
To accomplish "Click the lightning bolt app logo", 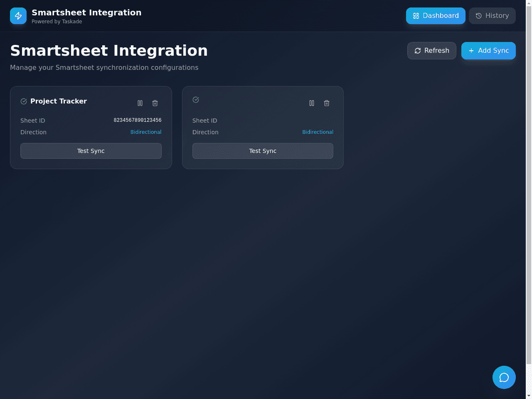I will click(18, 16).
